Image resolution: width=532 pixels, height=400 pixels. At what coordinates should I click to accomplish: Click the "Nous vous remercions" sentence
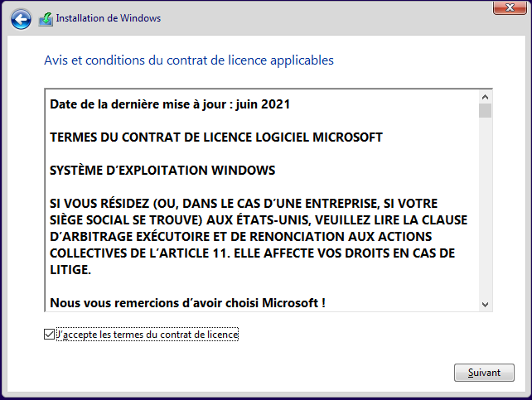pos(187,303)
